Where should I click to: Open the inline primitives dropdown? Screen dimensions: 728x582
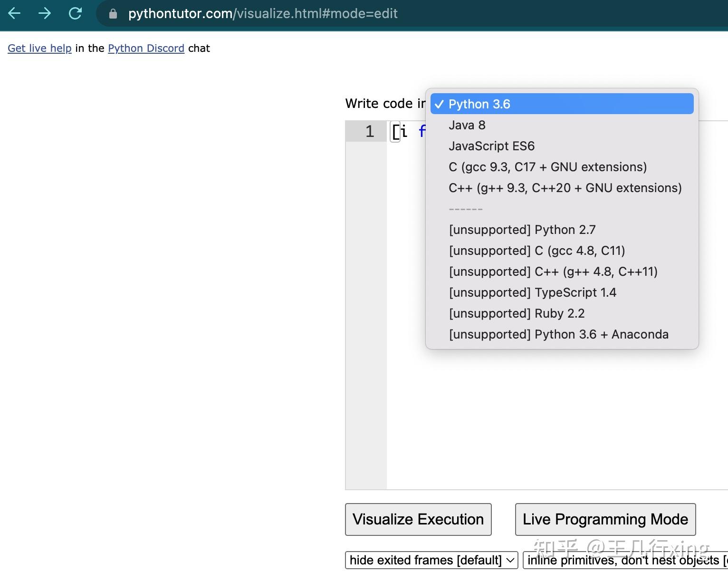625,560
